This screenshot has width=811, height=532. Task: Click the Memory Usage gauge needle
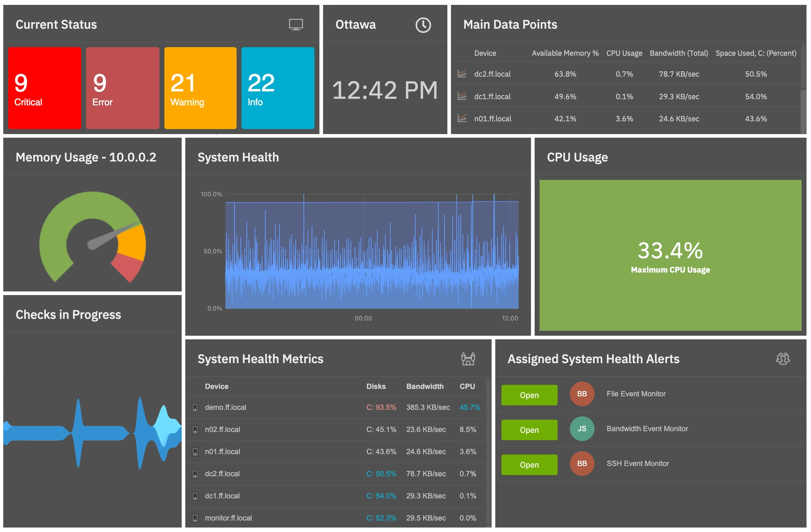(x=115, y=234)
